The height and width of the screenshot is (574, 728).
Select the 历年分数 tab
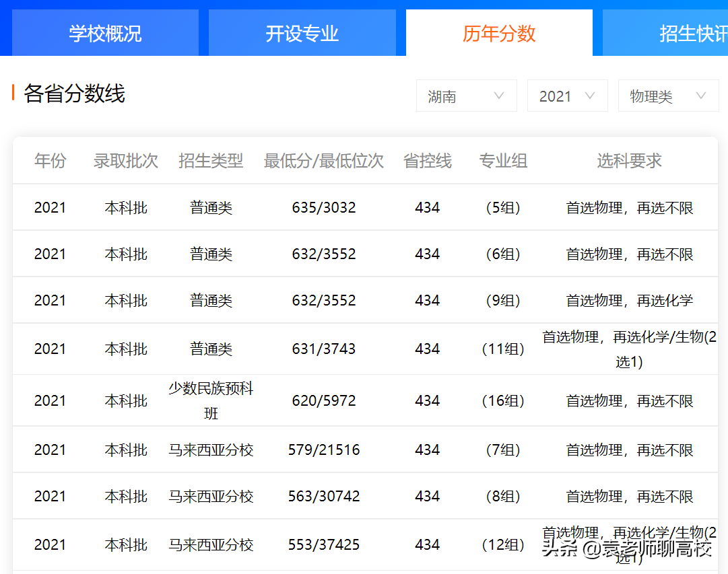498,32
